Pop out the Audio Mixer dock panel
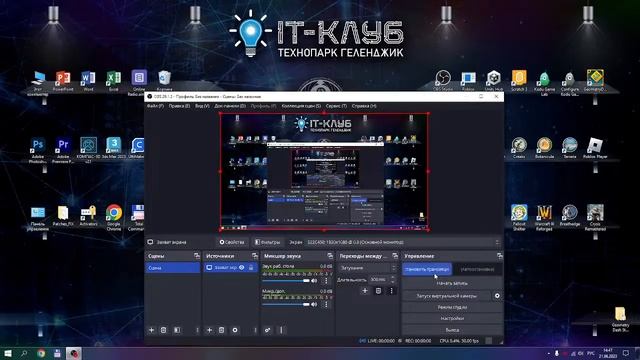 (330, 256)
